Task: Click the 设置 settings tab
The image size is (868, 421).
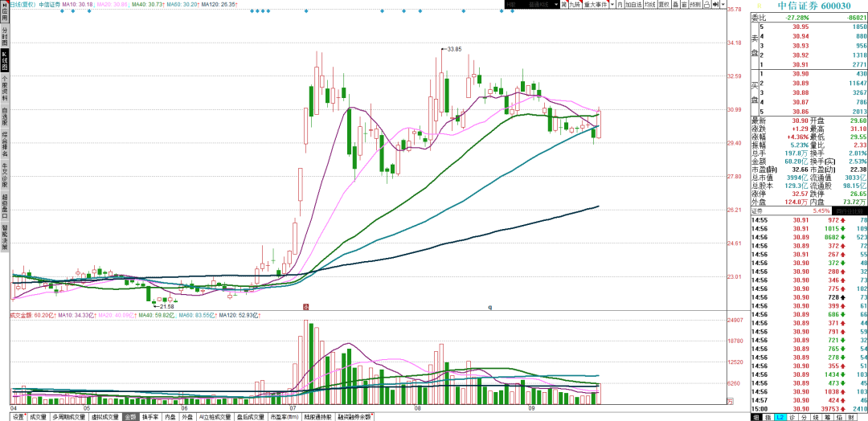Action: point(18,416)
